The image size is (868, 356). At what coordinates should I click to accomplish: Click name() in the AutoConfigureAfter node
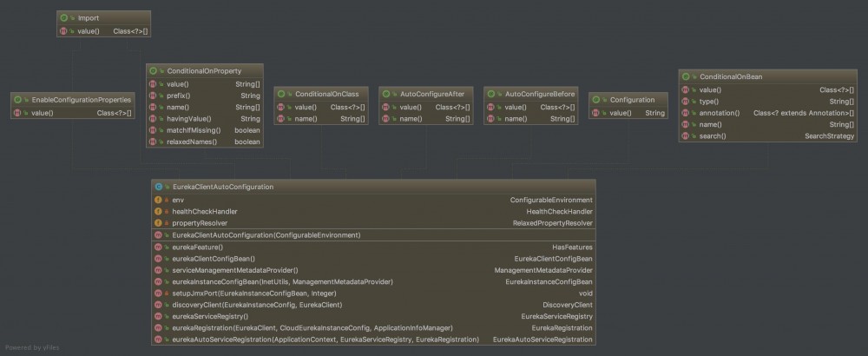[411, 119]
